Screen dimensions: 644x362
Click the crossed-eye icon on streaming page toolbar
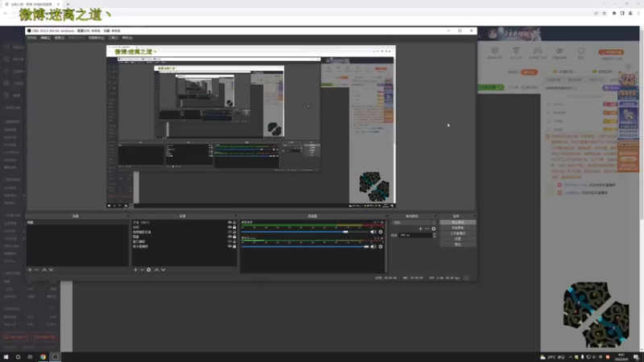[559, 51]
